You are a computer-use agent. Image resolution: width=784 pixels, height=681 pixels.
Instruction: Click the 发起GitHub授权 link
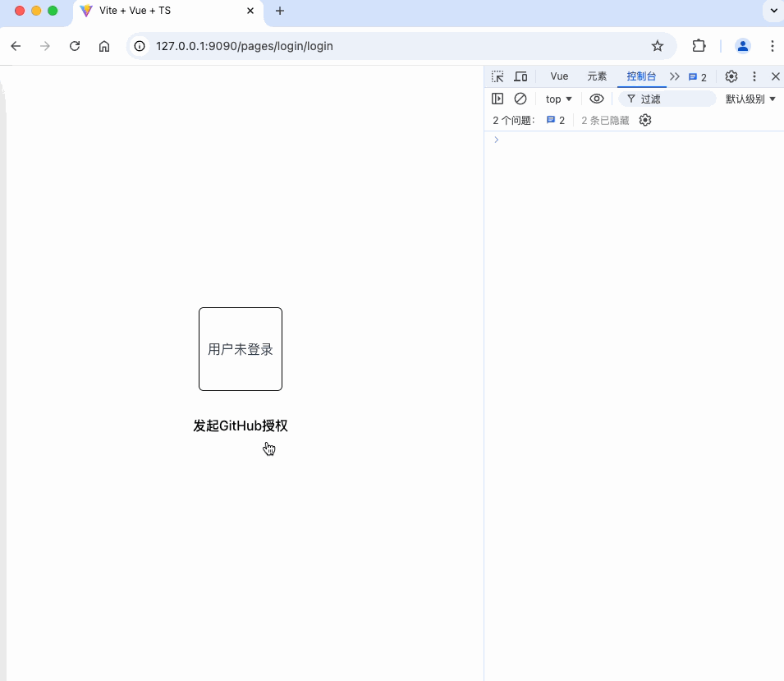[x=240, y=426]
